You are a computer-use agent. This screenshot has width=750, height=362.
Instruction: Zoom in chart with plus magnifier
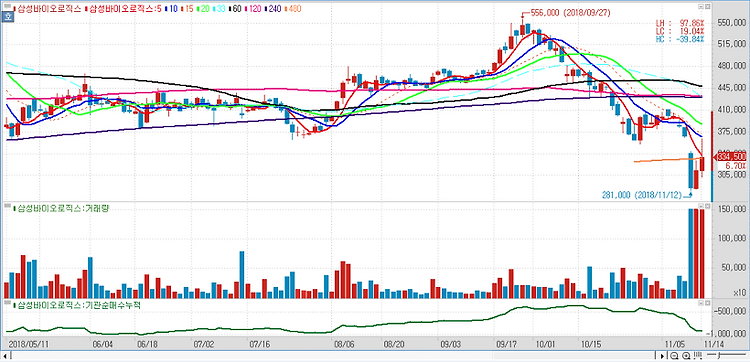click(x=686, y=355)
